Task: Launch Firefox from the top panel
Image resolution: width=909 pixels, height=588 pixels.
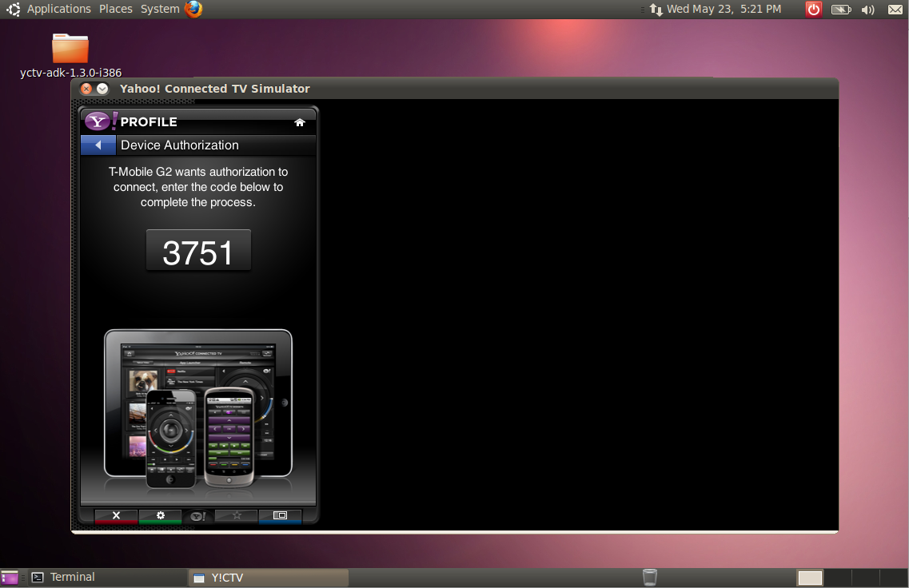Action: point(193,9)
